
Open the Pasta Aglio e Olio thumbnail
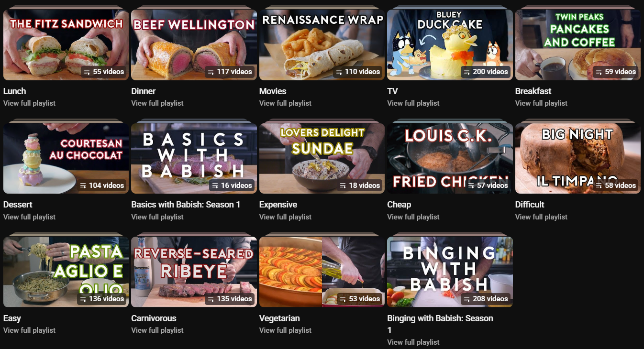tap(66, 272)
